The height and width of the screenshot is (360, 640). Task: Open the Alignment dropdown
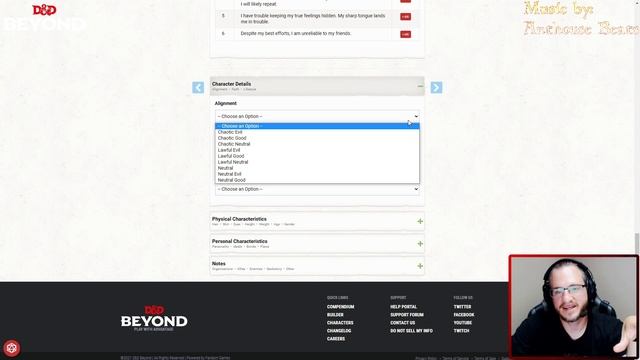317,116
